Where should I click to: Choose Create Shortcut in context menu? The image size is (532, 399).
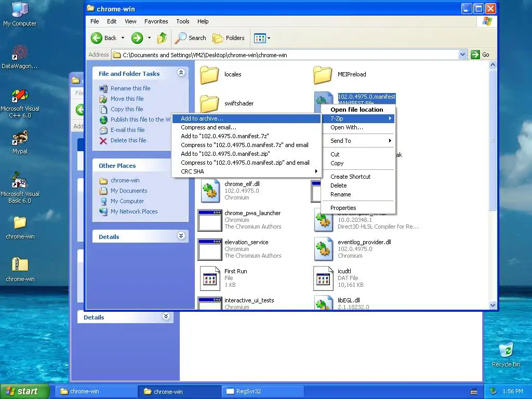[358, 177]
